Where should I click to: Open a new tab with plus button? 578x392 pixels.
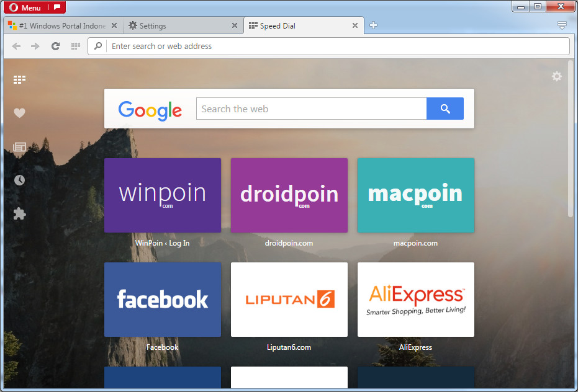(x=373, y=25)
